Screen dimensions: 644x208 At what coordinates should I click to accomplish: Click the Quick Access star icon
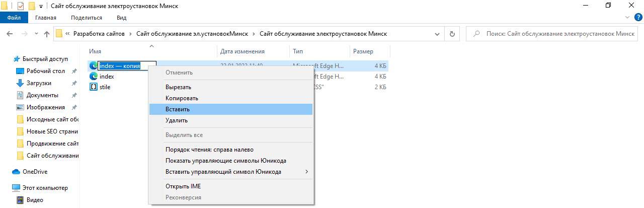click(16, 59)
